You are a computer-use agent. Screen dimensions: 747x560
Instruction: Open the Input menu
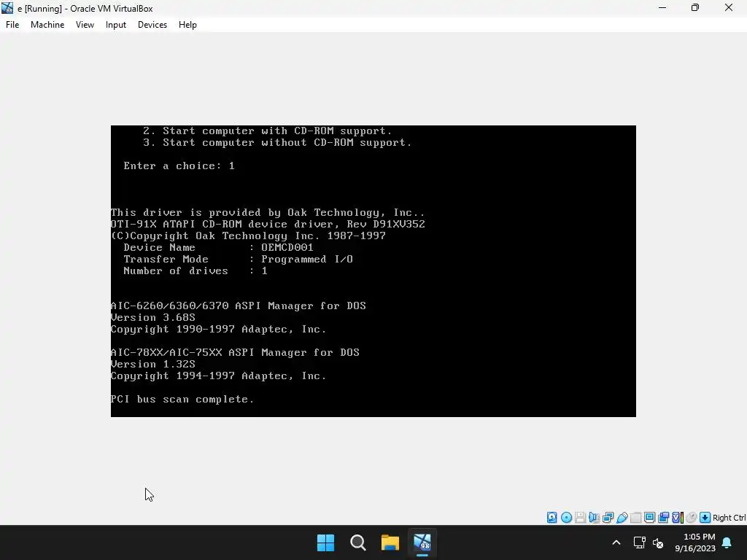click(x=116, y=25)
